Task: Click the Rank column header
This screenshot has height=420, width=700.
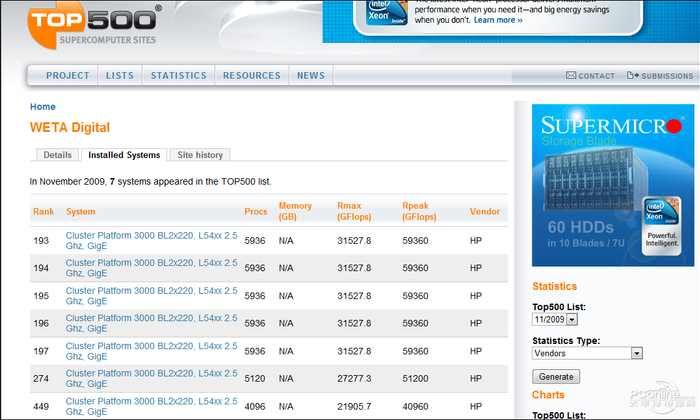Action: [43, 212]
